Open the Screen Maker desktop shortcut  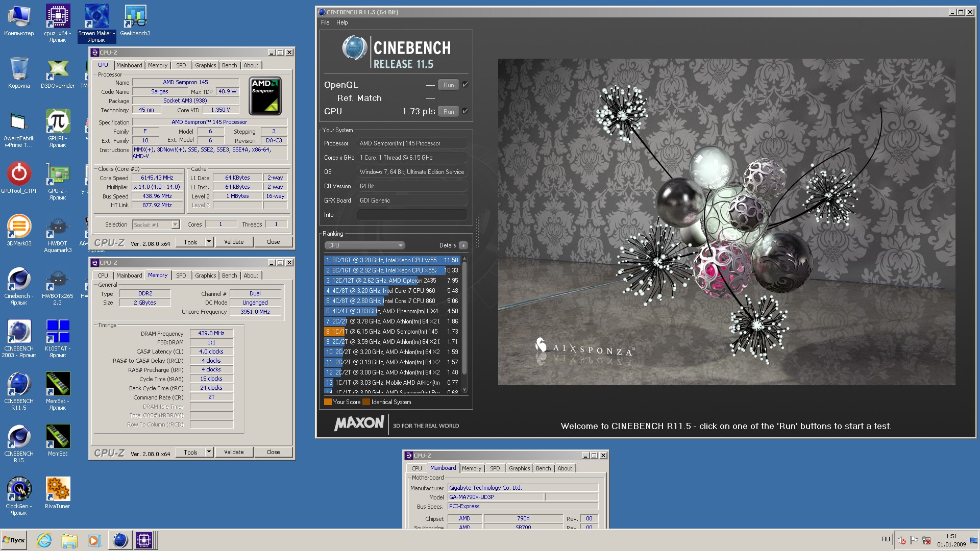click(96, 23)
